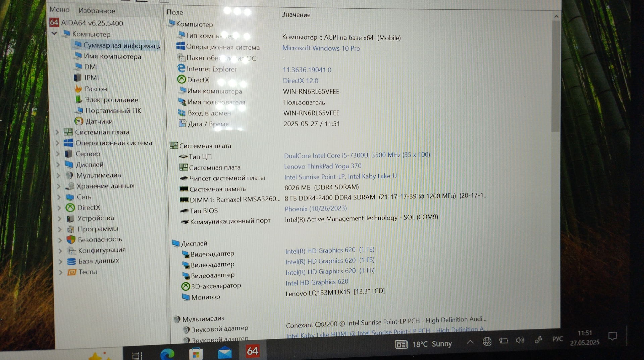The height and width of the screenshot is (360, 644).
Task: Select Суммарная информация tree item
Action: [x=121, y=45]
